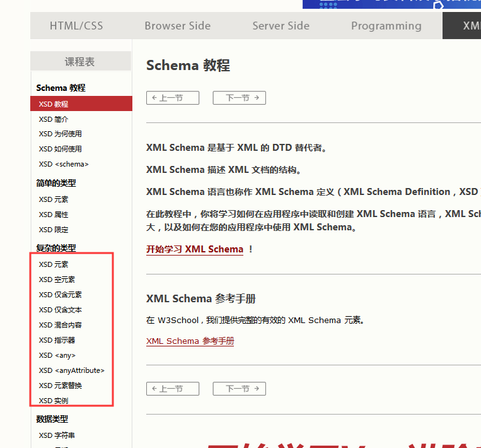Screen dimensions: 481x448
Task: Click the 复杂的类型 section heading
Action: [x=56, y=248]
